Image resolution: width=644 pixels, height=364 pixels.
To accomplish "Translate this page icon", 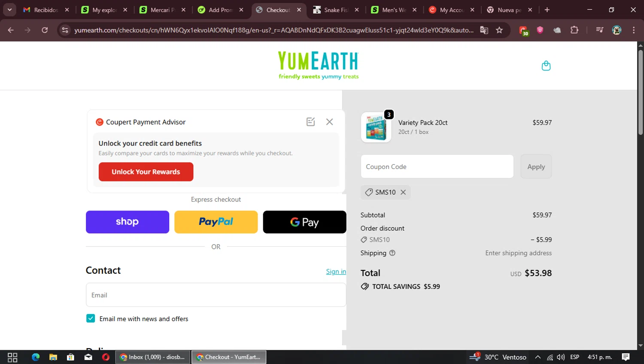I will pyautogui.click(x=484, y=30).
